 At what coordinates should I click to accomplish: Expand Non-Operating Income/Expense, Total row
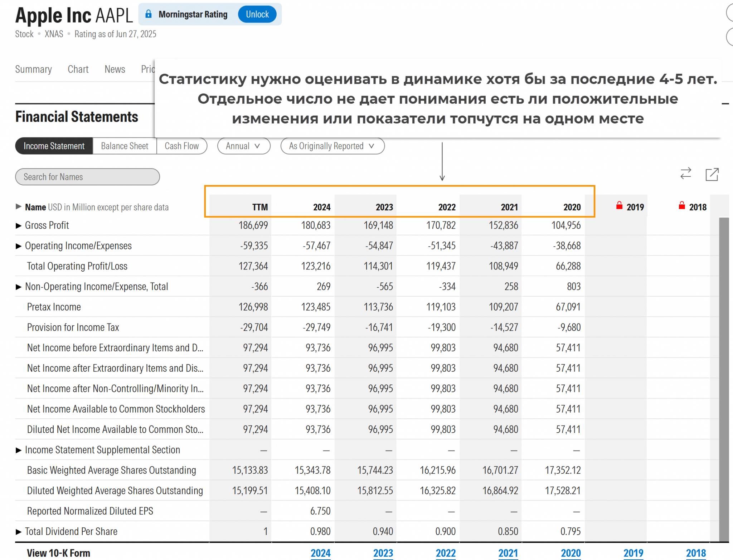click(x=19, y=287)
